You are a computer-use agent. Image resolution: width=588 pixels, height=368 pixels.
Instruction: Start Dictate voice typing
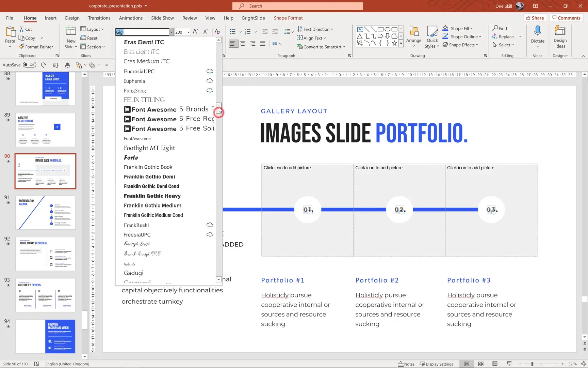pyautogui.click(x=537, y=36)
